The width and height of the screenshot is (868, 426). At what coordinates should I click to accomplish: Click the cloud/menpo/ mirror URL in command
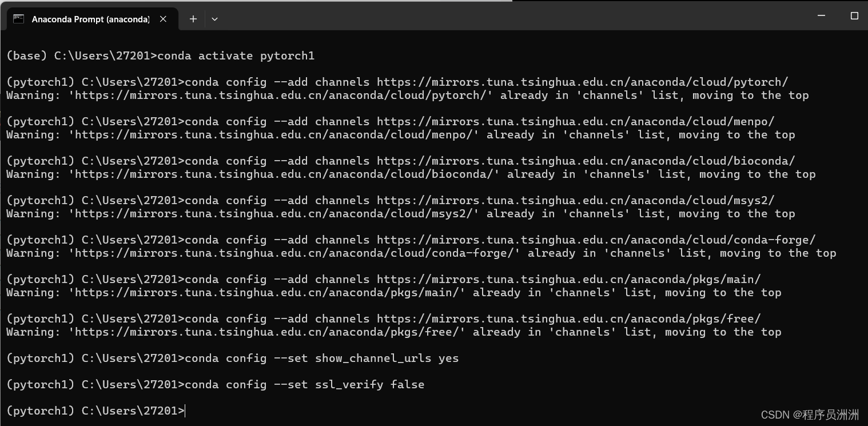[x=576, y=121]
